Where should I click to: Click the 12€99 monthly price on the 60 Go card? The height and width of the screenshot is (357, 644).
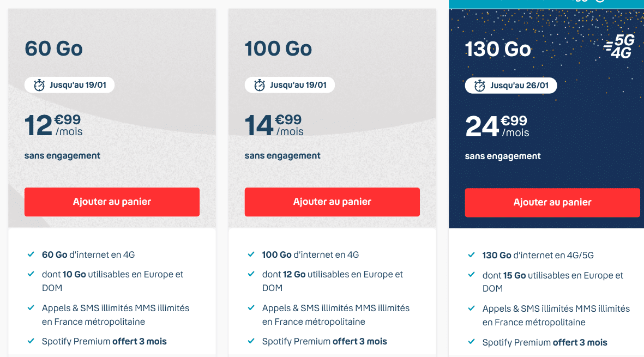52,125
